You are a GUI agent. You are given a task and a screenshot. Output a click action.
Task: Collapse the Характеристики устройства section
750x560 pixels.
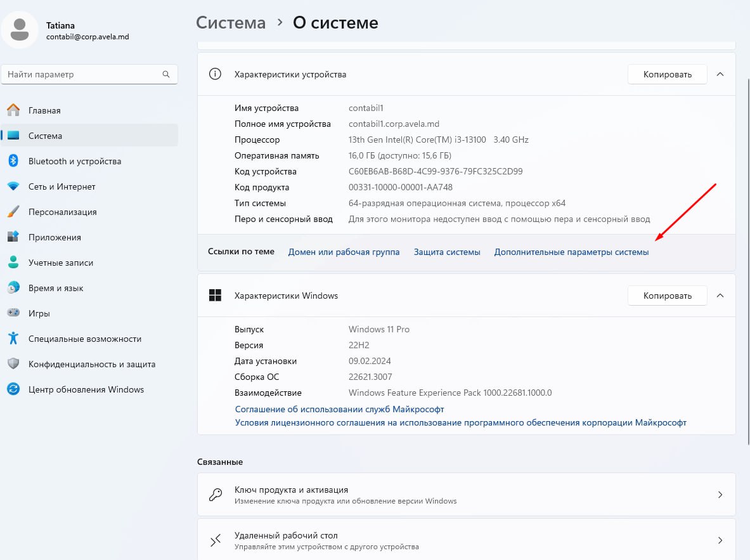(x=720, y=74)
